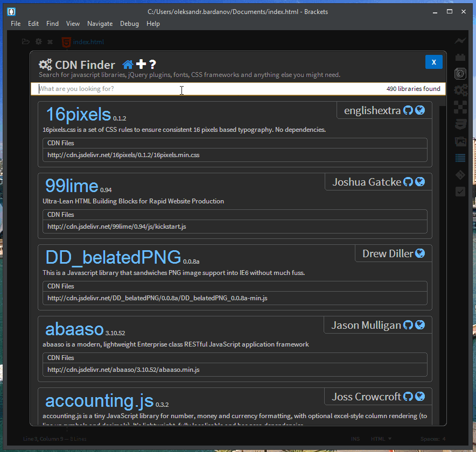Select the DD_belatedPNG_0.0.8a-min.js CDN URL
The height and width of the screenshot is (452, 476).
click(157, 298)
